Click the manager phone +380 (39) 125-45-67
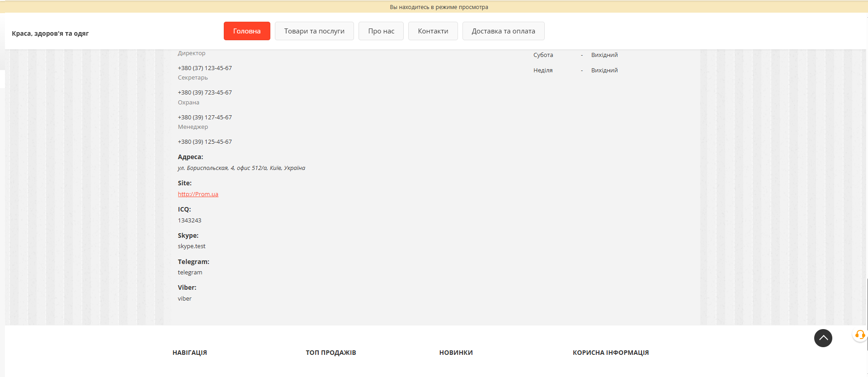Screen dimensions: 868x377 pos(205,142)
